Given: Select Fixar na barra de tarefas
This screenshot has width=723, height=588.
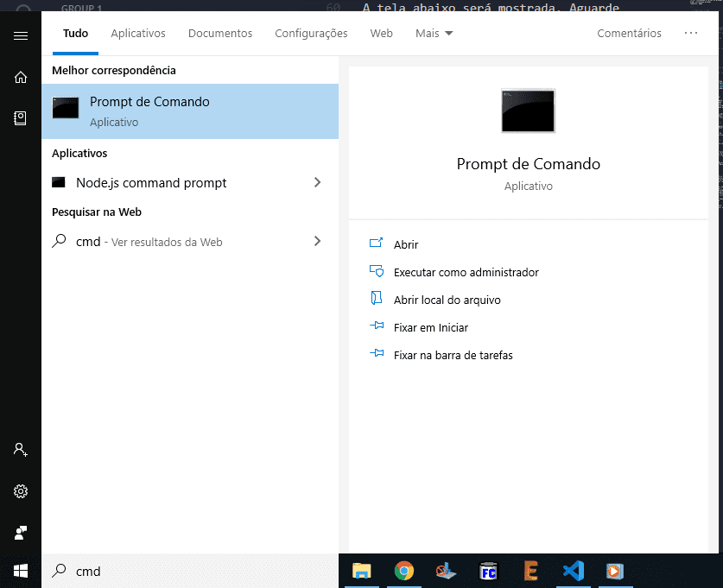Looking at the screenshot, I should 453,355.
